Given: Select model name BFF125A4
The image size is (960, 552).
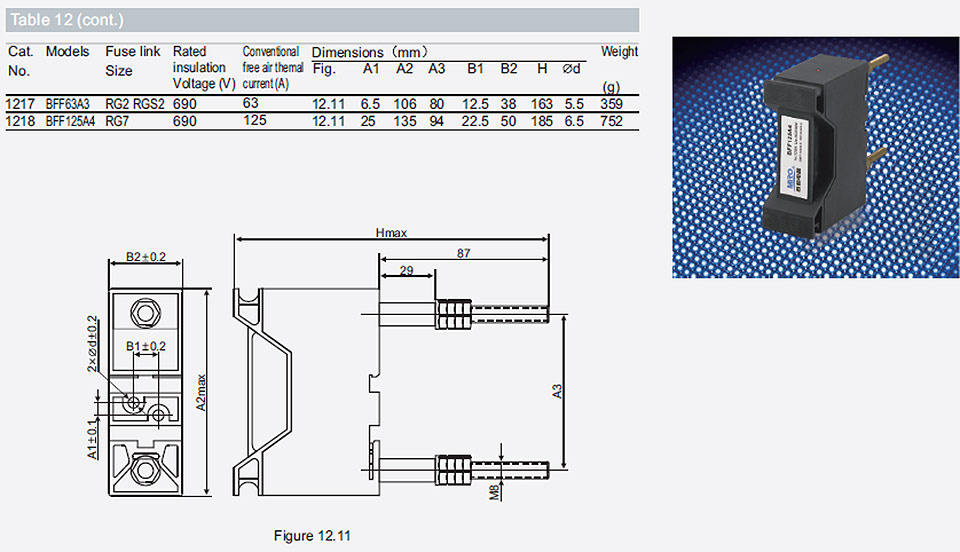Looking at the screenshot, I should (70, 121).
